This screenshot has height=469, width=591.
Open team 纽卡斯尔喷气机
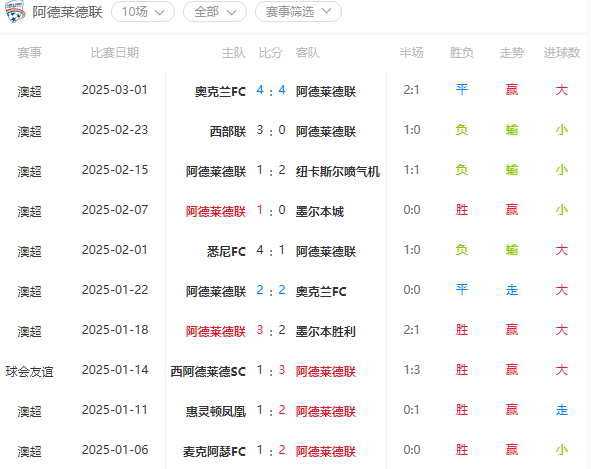[337, 172]
